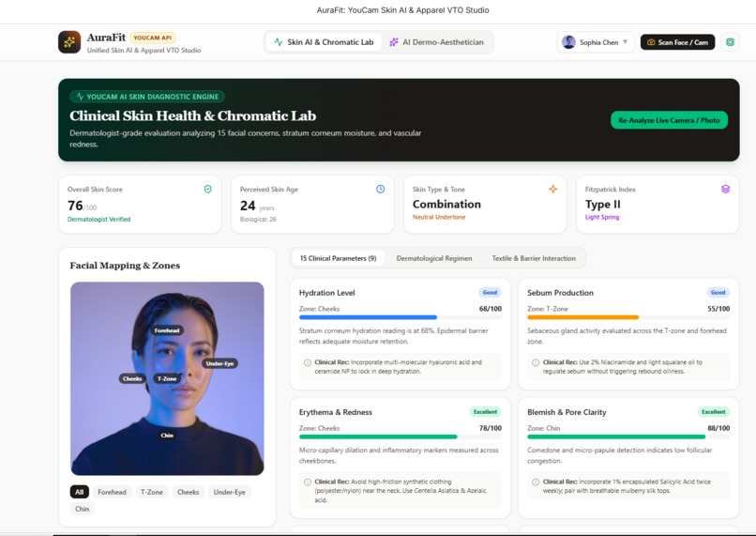Click sparkle icon in AI Dermo-Aesthetician tab

[x=394, y=42]
